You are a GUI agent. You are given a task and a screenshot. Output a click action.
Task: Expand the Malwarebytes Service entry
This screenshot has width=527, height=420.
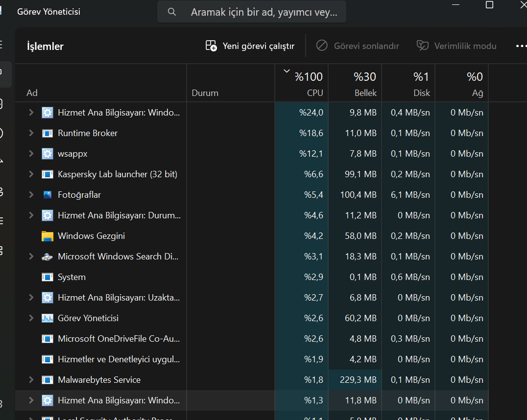[x=31, y=380]
